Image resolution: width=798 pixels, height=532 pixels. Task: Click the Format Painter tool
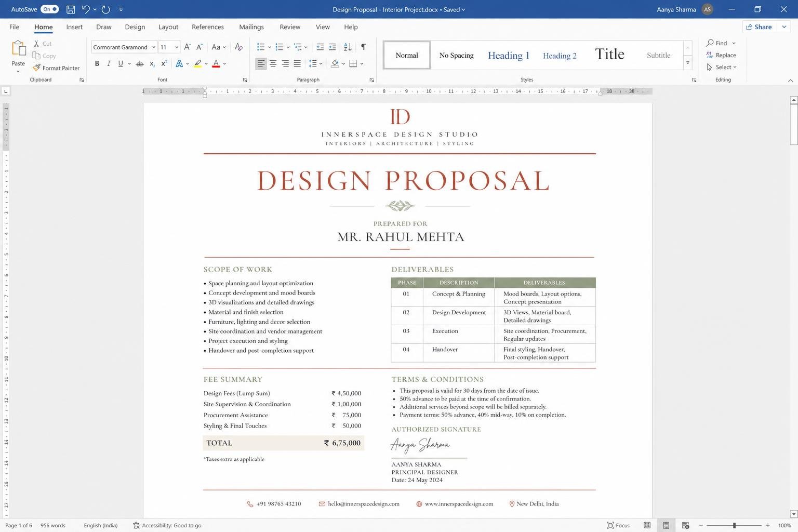point(56,68)
